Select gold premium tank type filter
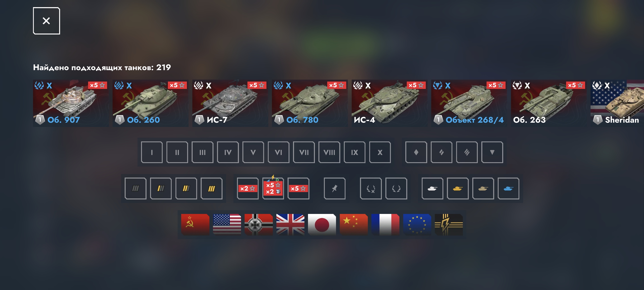 (x=458, y=188)
